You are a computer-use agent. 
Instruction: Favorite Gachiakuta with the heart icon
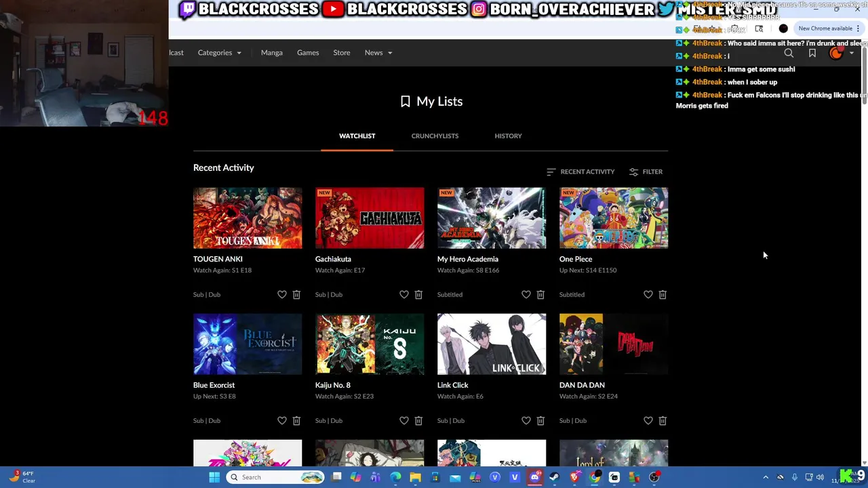point(404,295)
